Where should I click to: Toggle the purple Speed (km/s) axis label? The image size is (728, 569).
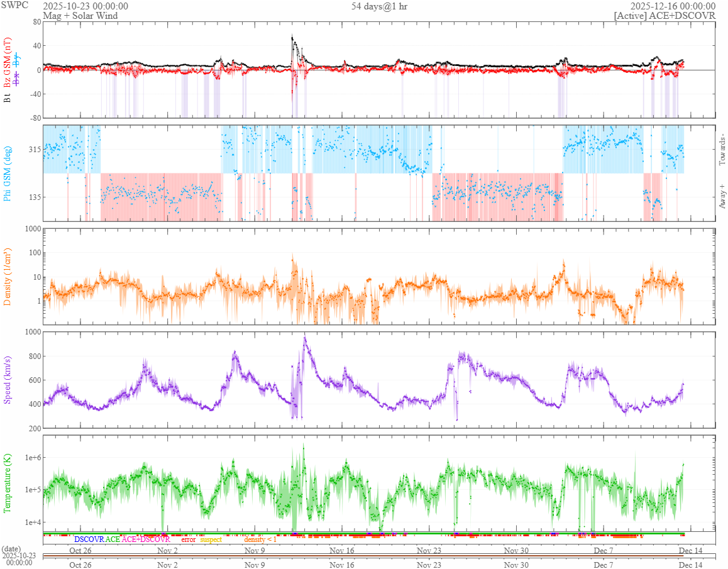[7, 380]
